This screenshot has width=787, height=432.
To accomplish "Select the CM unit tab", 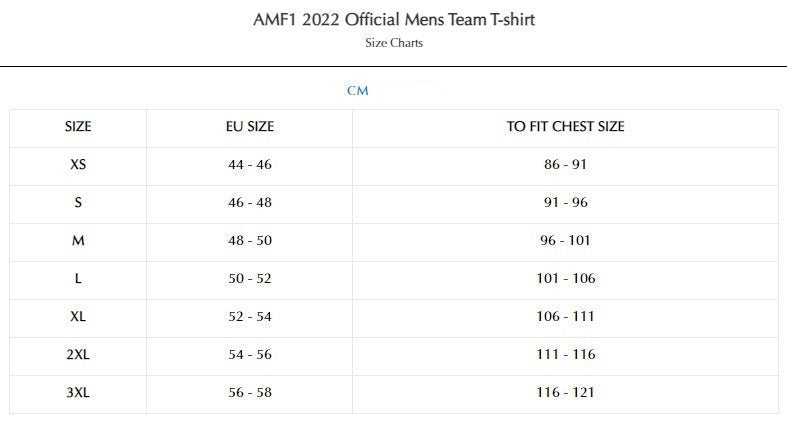I will (358, 91).
